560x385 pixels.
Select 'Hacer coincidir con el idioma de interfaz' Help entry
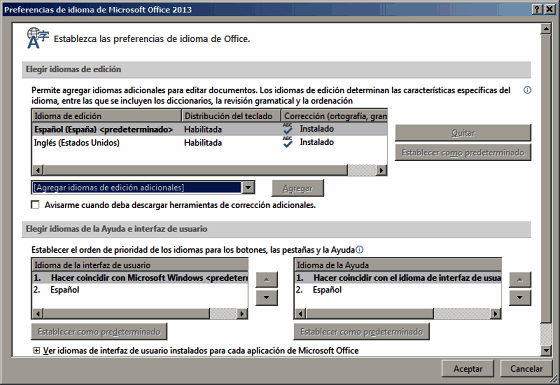[x=398, y=278]
